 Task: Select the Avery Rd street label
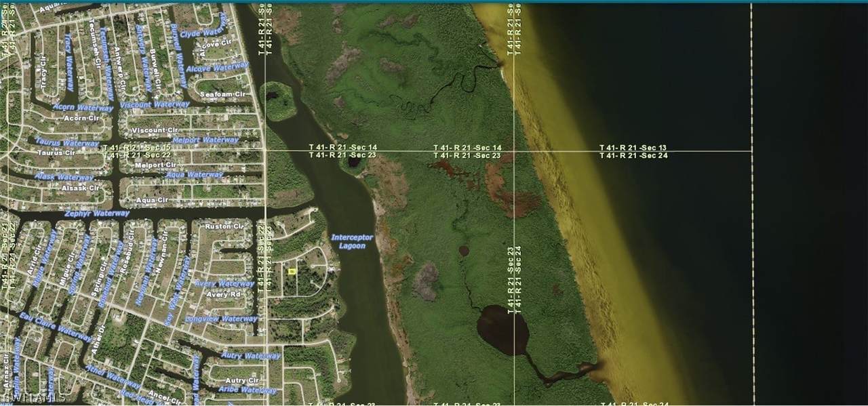coord(224,295)
